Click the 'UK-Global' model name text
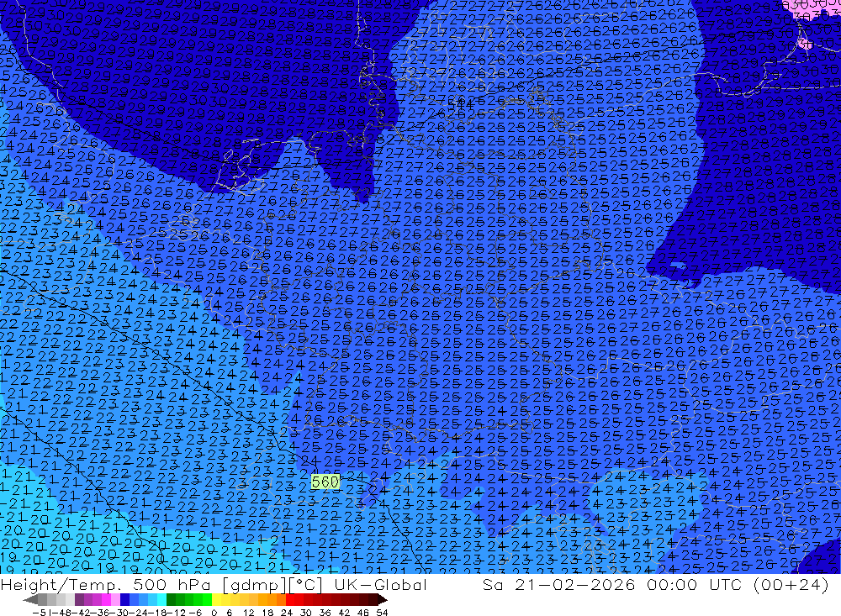 [380, 584]
